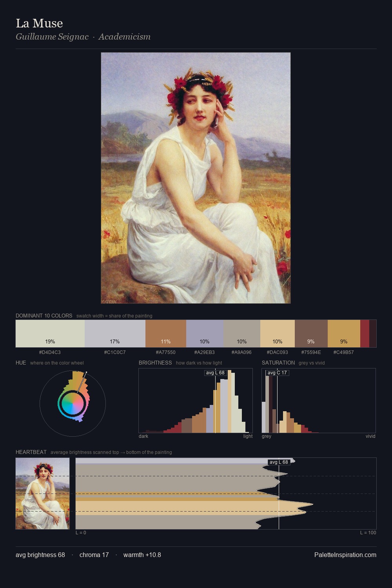392x588 pixels.
Task: Open the PaletteInspiration.com link
Action: 345,555
